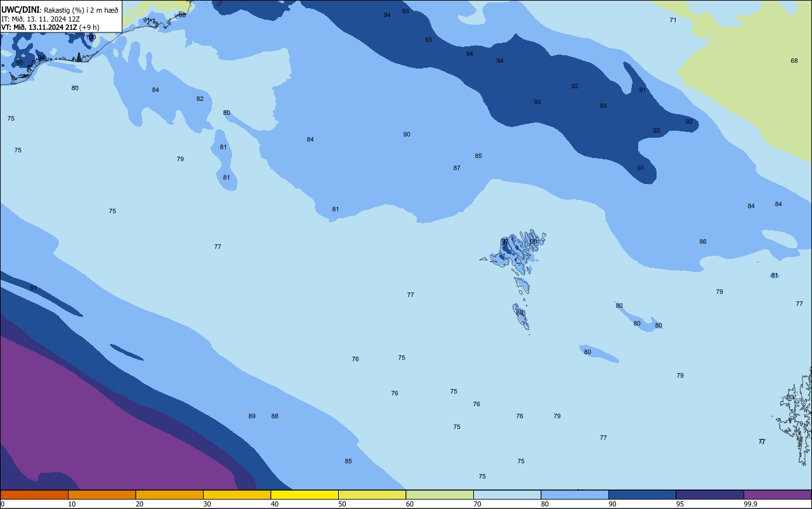Click the "70" legend scale label
This screenshot has width=812, height=509.
tap(478, 504)
